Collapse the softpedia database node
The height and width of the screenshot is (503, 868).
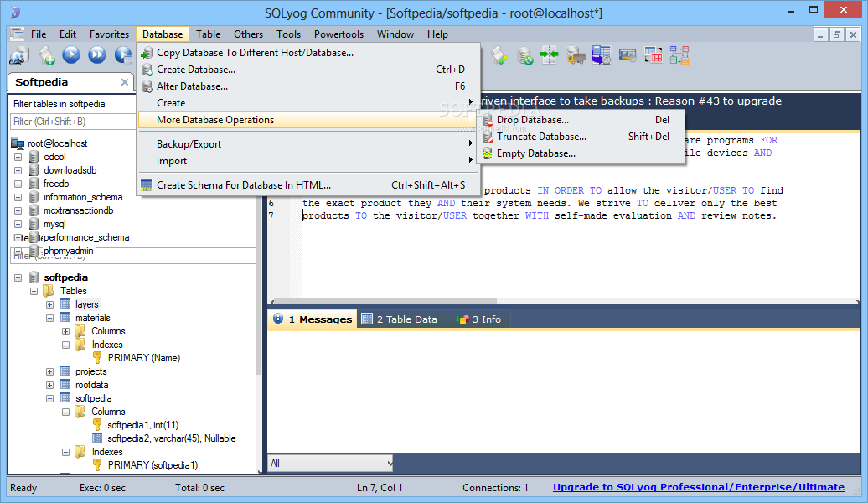(x=18, y=277)
